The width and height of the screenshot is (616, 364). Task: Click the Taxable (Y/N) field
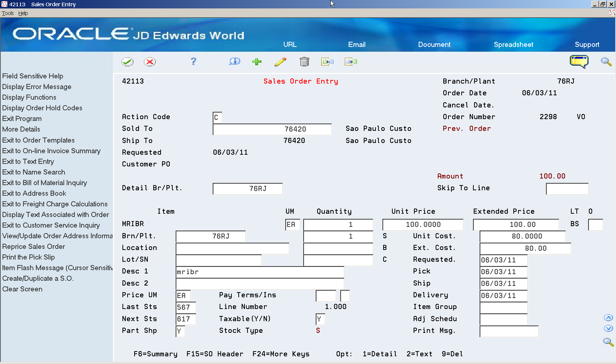(x=320, y=319)
